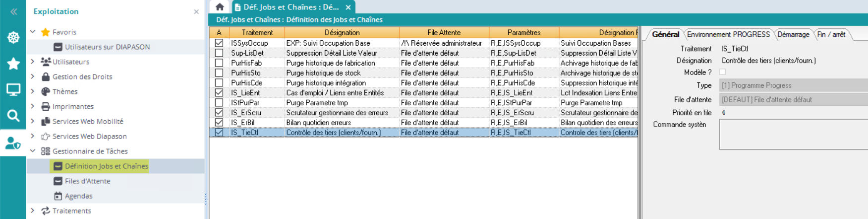The height and width of the screenshot is (219, 868).
Task: Click the Commande système text area
Action: (793, 134)
